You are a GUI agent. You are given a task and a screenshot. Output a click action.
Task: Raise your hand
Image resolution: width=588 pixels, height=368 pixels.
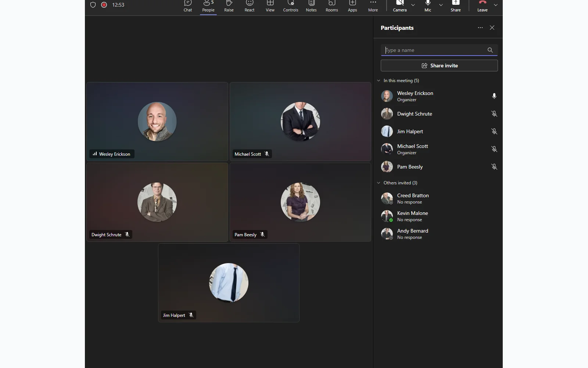pos(229,6)
